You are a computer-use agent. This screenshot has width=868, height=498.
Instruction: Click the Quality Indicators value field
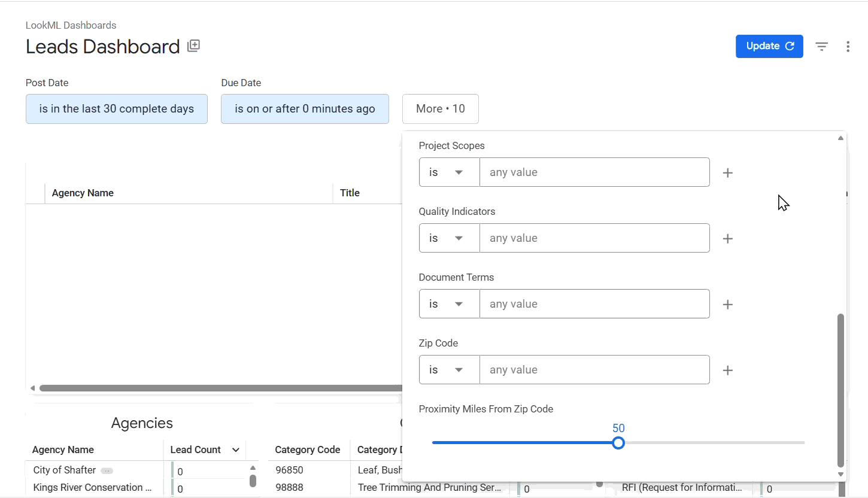pos(594,238)
